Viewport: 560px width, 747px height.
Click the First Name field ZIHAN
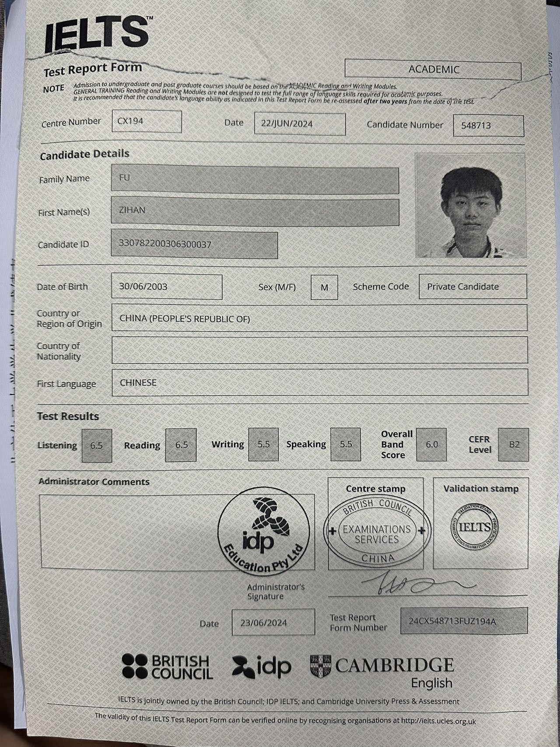pos(255,211)
